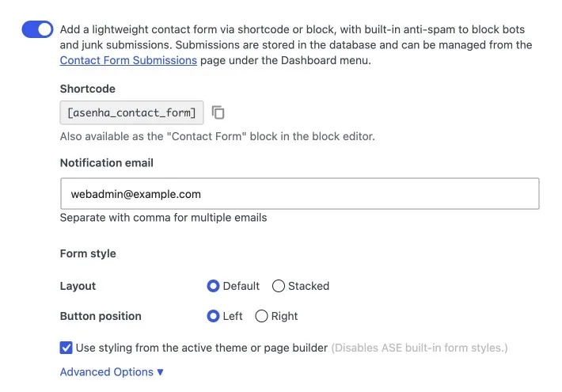Click the Default layout label
The height and width of the screenshot is (392, 562).
(x=241, y=286)
